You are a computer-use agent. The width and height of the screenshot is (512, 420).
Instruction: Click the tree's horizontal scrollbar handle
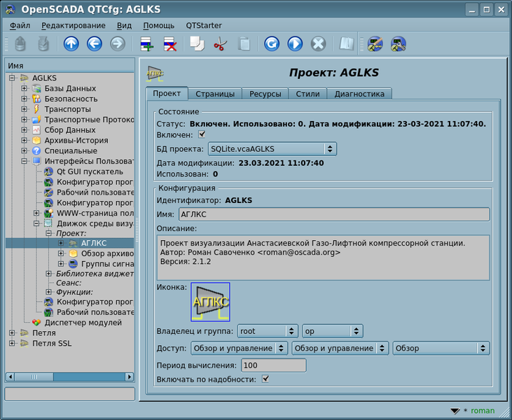[34, 377]
